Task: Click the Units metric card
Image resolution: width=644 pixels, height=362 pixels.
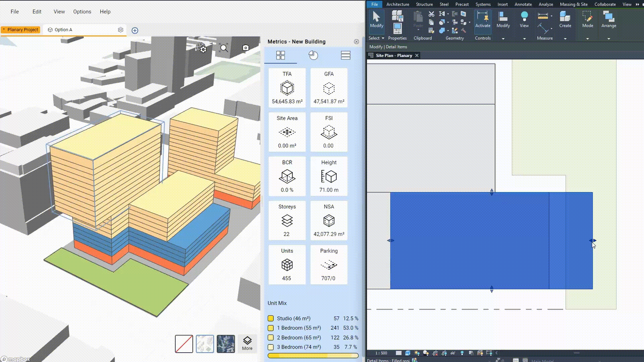Action: [x=287, y=265]
